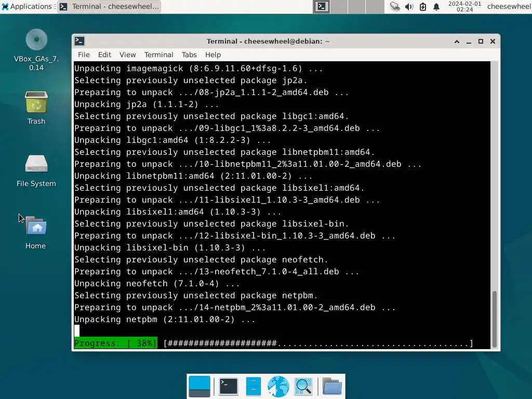Minimize the terminal window
This screenshot has width=532, height=399.
coord(469,42)
